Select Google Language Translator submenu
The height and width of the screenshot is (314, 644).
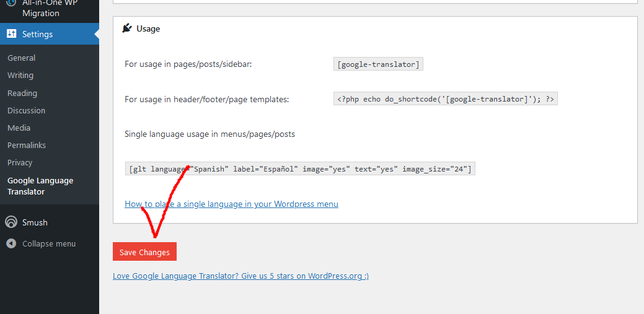[40, 186]
